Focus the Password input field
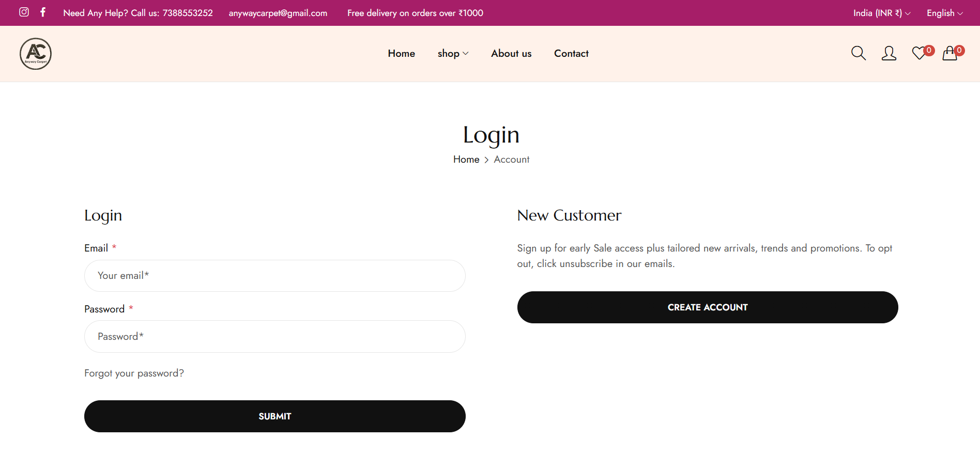980x470 pixels. [274, 337]
